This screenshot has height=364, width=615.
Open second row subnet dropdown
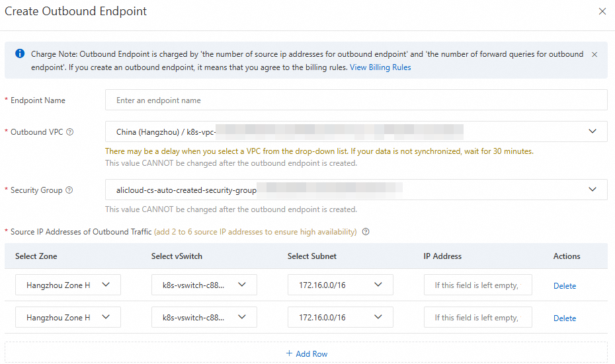click(341, 318)
